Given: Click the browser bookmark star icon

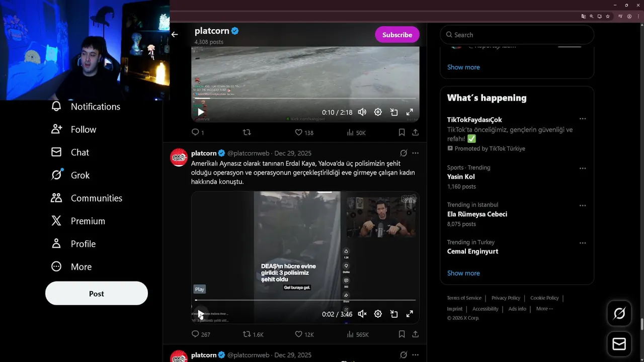Looking at the screenshot, I should 608,16.
